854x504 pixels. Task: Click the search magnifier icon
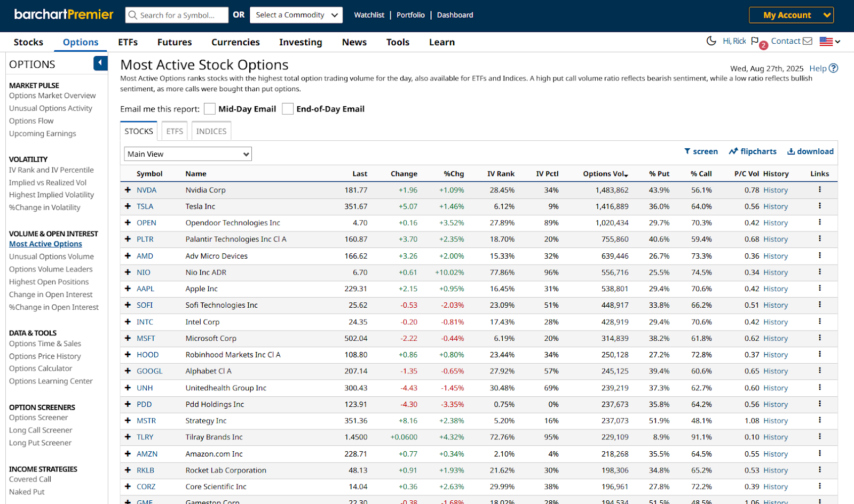[132, 15]
